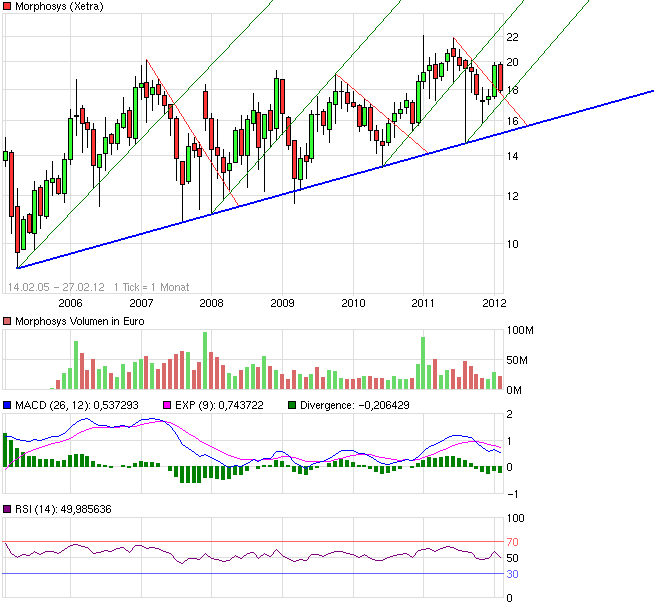Click the MACD axis value 2

(509, 414)
